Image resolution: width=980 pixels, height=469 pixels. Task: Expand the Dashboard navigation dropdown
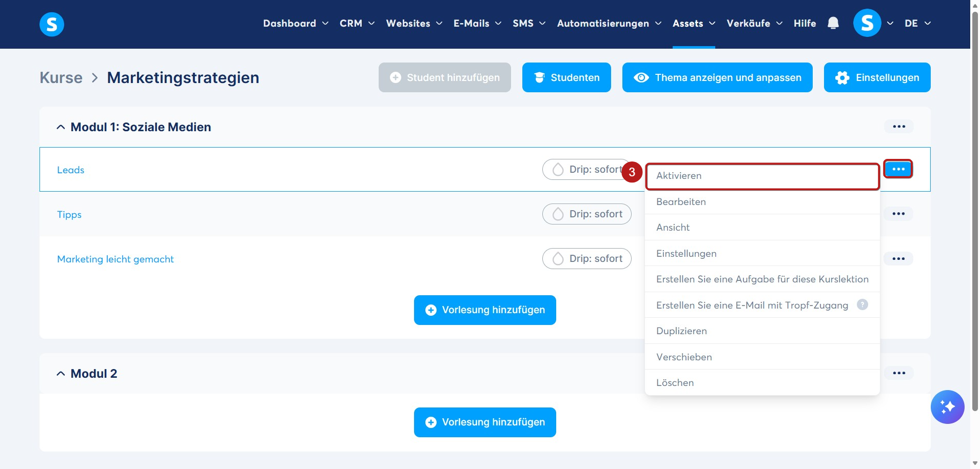pyautogui.click(x=296, y=24)
